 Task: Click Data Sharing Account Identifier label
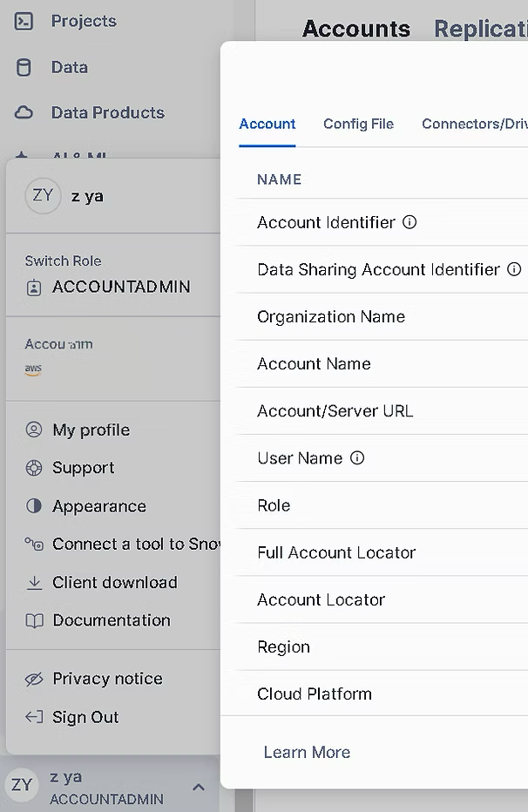point(378,269)
